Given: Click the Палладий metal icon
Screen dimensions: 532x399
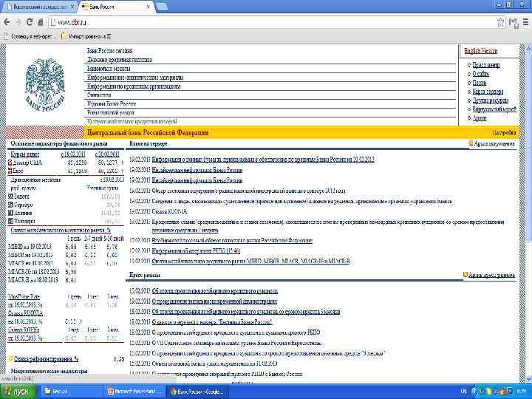Looking at the screenshot, I should click(10, 221).
